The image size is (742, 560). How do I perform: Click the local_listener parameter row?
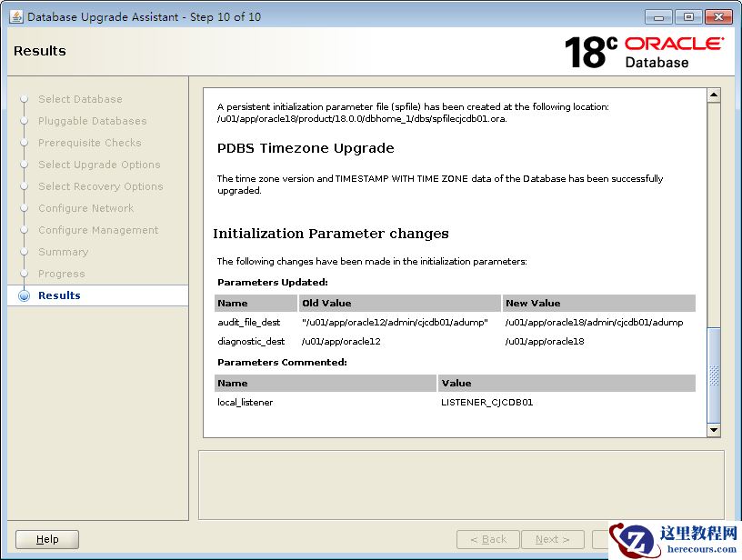pyautogui.click(x=246, y=402)
